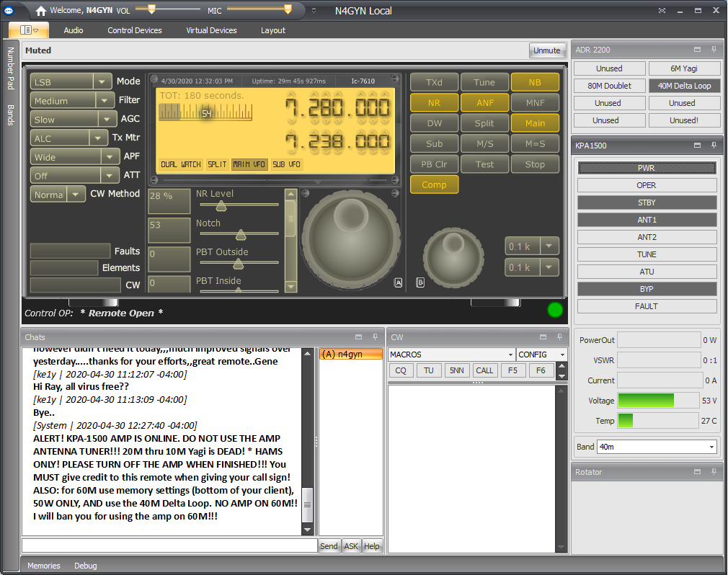Screen dimensions: 728x575
Task: Open the title bar dropdown arrow near MIC slider
Action: coord(314,11)
